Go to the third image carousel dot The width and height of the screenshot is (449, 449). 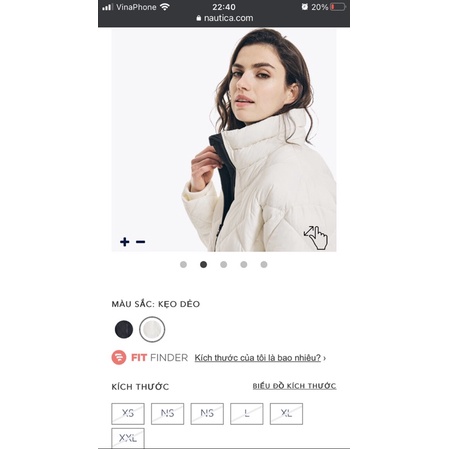[224, 264]
